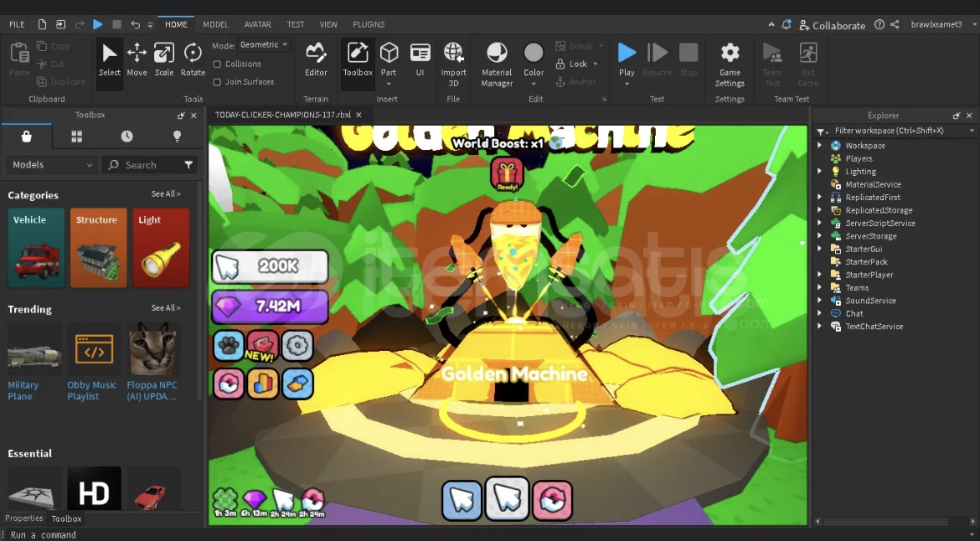Switch to the VIEW ribbon tab
Image resolution: width=980 pixels, height=541 pixels.
(x=328, y=24)
